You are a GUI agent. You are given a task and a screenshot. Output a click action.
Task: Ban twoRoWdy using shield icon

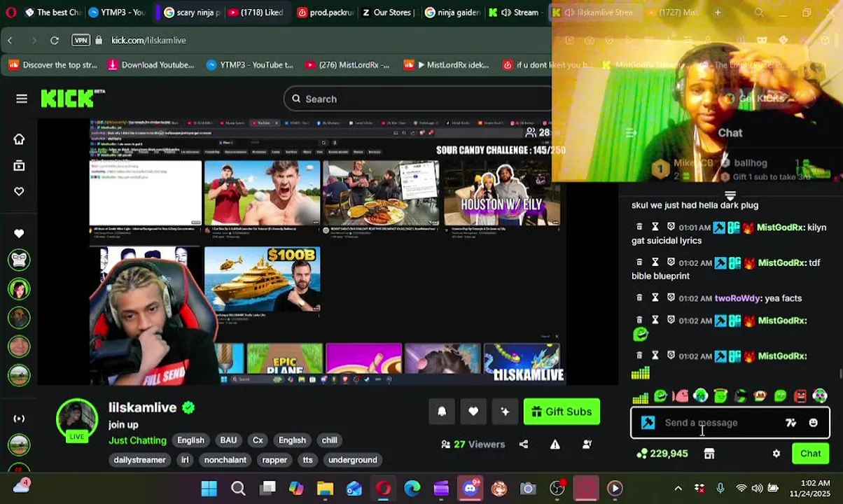[671, 298]
